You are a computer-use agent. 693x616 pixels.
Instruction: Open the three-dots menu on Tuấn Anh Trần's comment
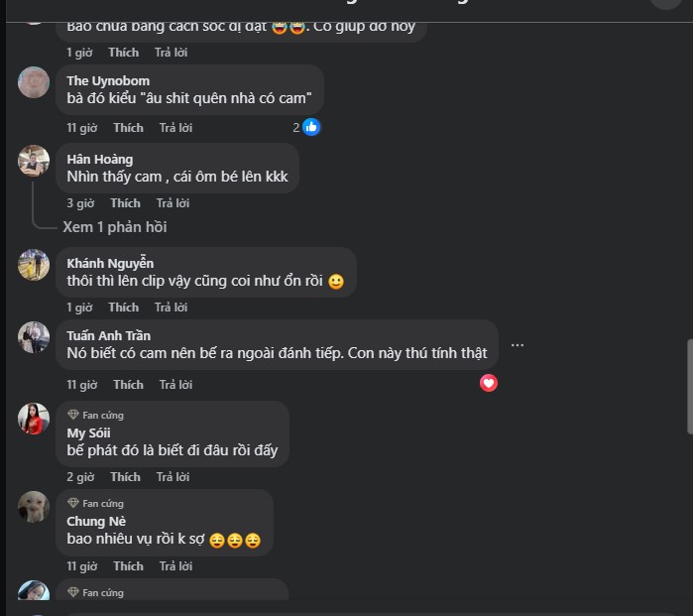(x=517, y=345)
